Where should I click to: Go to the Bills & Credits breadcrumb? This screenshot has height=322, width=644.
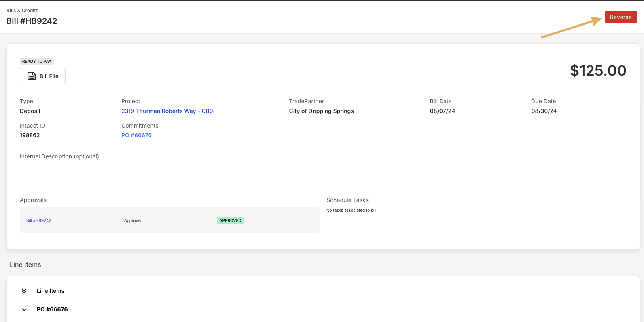(22, 10)
